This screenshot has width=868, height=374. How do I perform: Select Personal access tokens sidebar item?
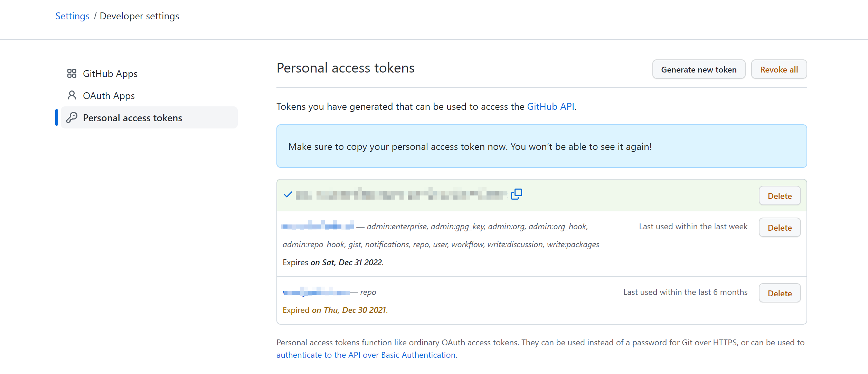point(149,118)
